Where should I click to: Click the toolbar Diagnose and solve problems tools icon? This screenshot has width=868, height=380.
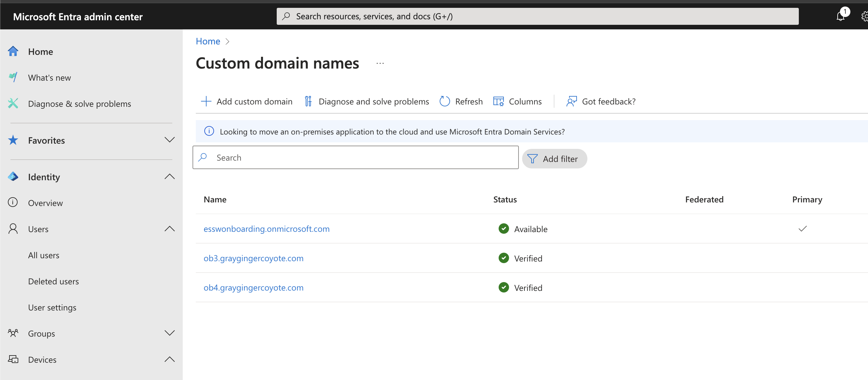308,101
